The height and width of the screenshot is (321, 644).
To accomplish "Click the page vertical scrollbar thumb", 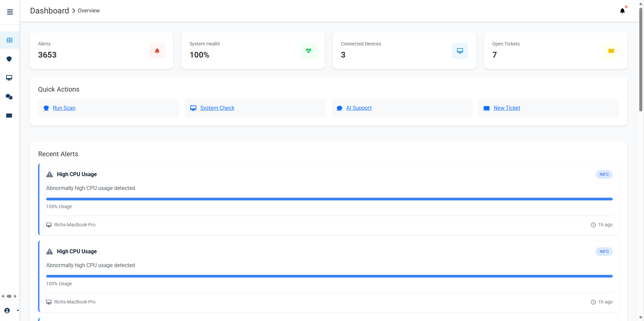I will coord(641,59).
